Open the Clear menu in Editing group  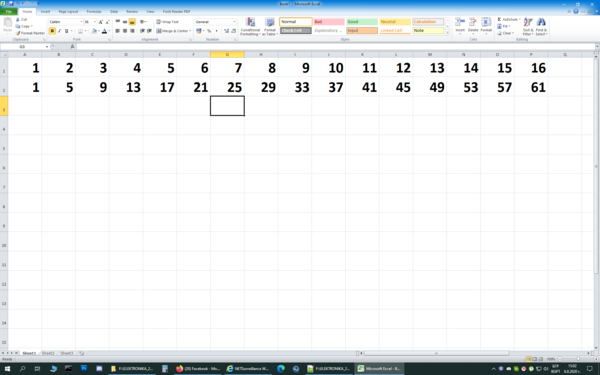pos(505,33)
